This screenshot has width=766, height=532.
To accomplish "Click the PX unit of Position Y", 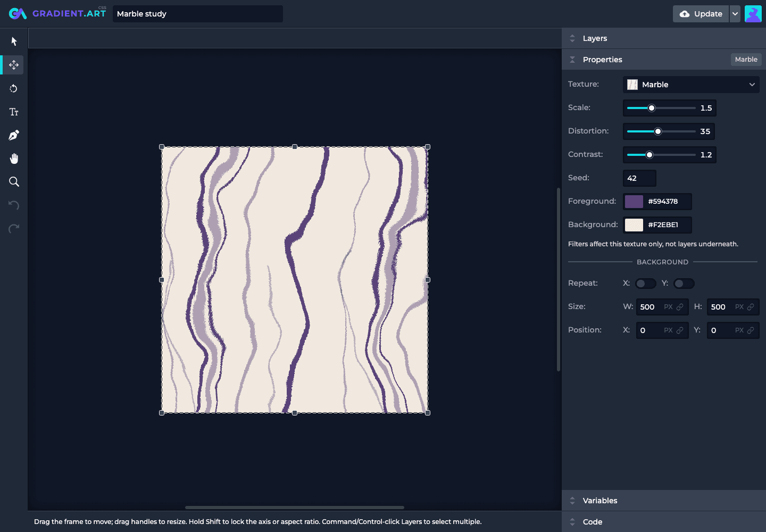I will pos(739,330).
